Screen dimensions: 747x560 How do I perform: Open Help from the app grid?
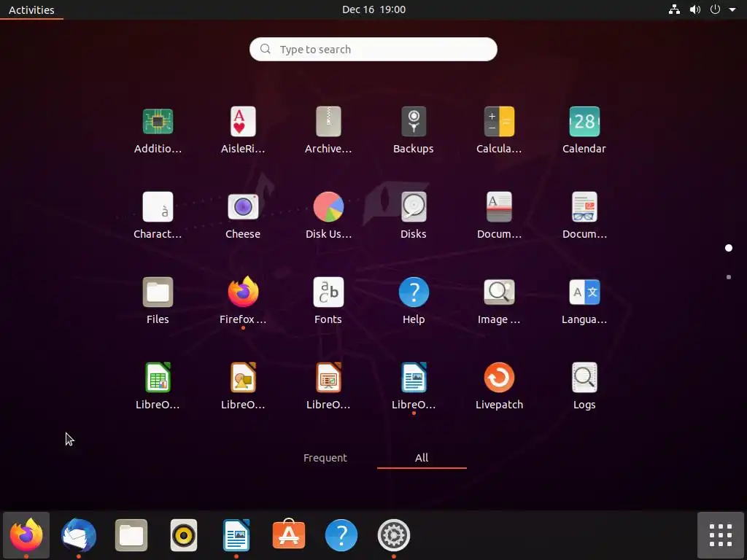click(414, 292)
